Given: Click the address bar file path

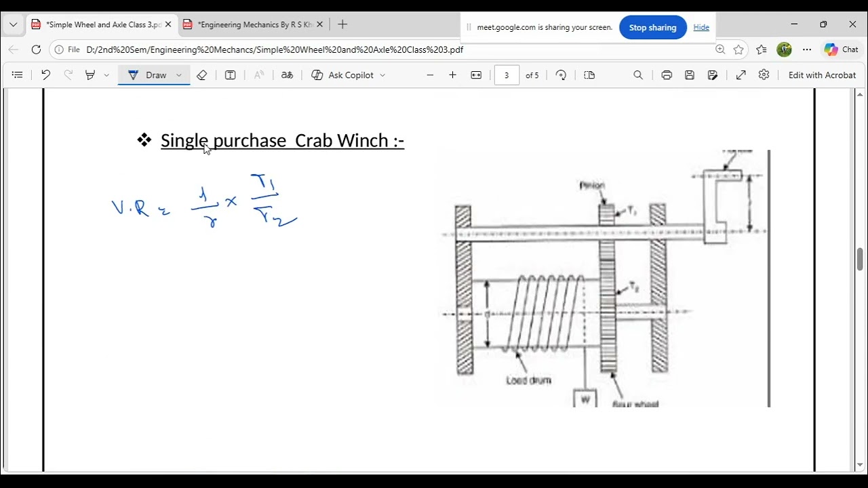Looking at the screenshot, I should pyautogui.click(x=275, y=49).
